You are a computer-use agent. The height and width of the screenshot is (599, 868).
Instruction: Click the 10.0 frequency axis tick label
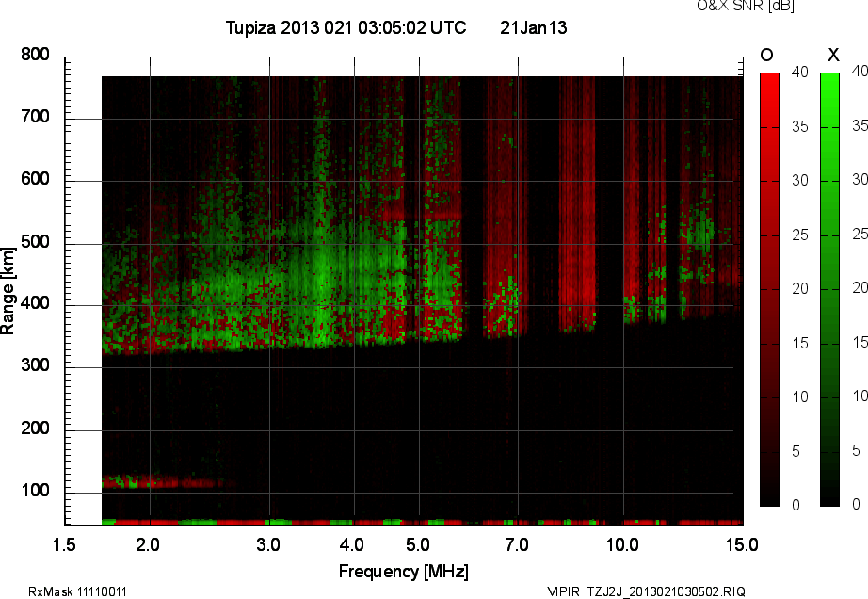tap(623, 544)
